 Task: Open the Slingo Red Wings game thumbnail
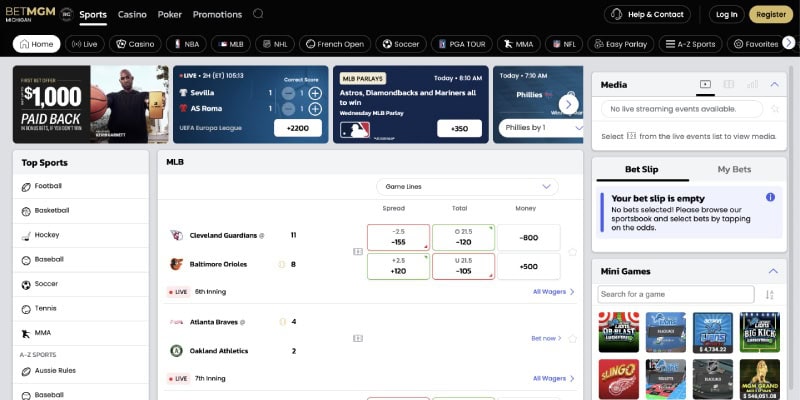pyautogui.click(x=618, y=379)
